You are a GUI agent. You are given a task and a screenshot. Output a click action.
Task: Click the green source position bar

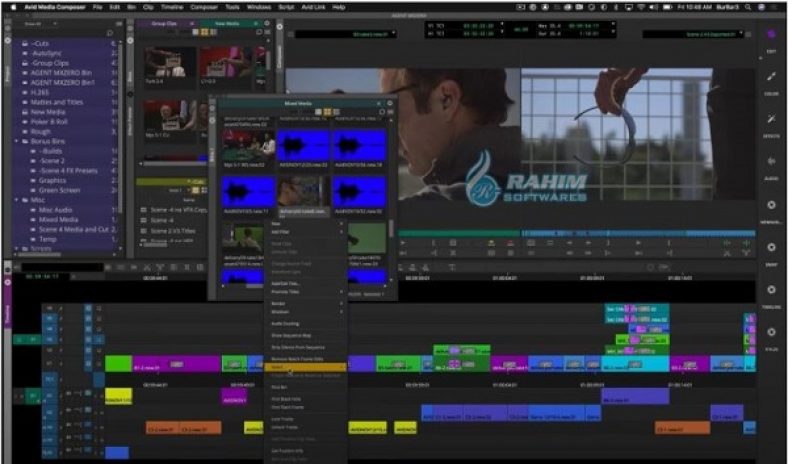click(x=459, y=233)
